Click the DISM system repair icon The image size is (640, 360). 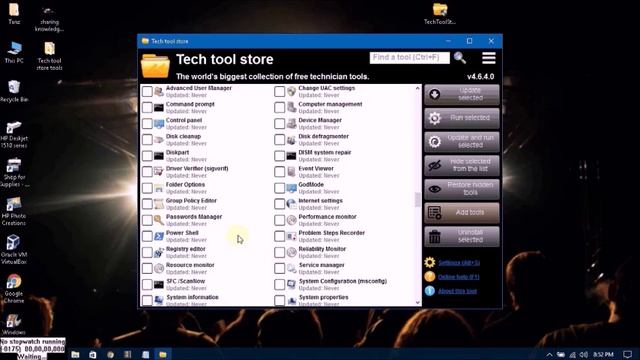(291, 156)
